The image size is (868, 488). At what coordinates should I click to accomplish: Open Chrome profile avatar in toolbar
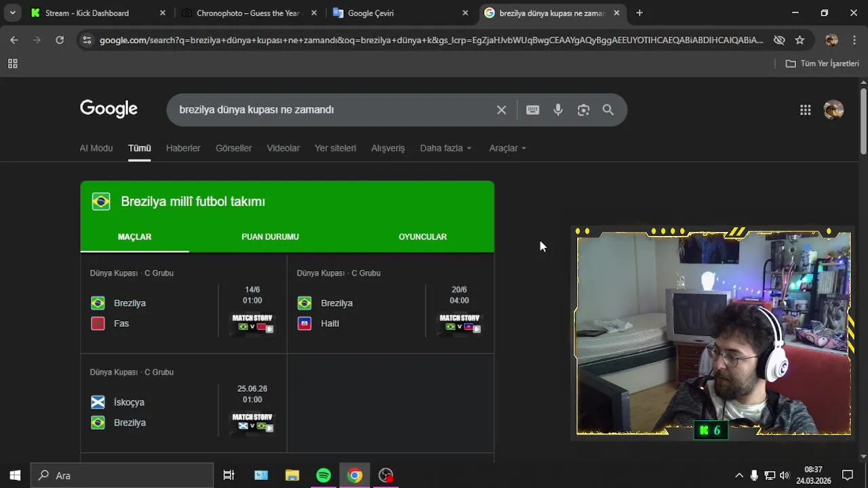(831, 40)
